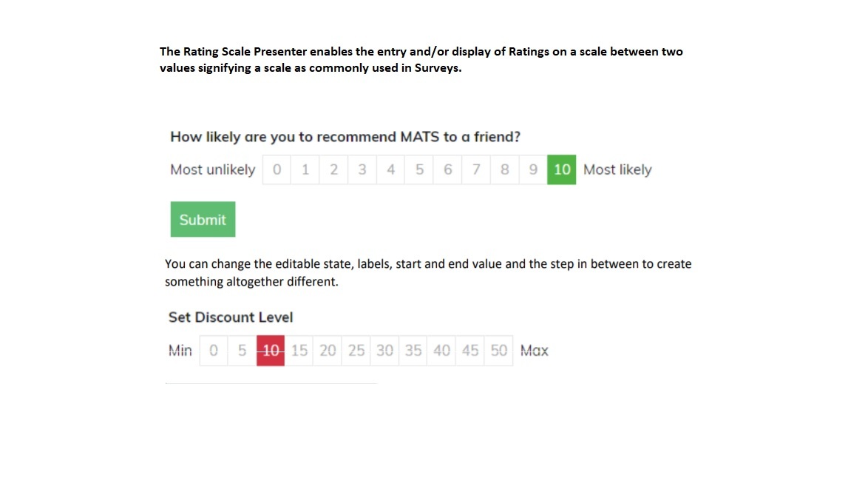
Task: Pick rating 9 on recommend scale
Action: (533, 169)
